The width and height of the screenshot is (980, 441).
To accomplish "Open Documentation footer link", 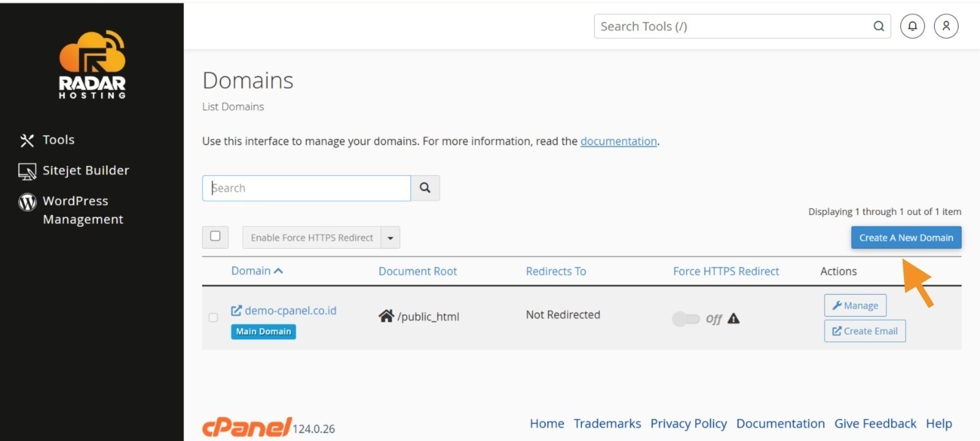I will pos(780,423).
